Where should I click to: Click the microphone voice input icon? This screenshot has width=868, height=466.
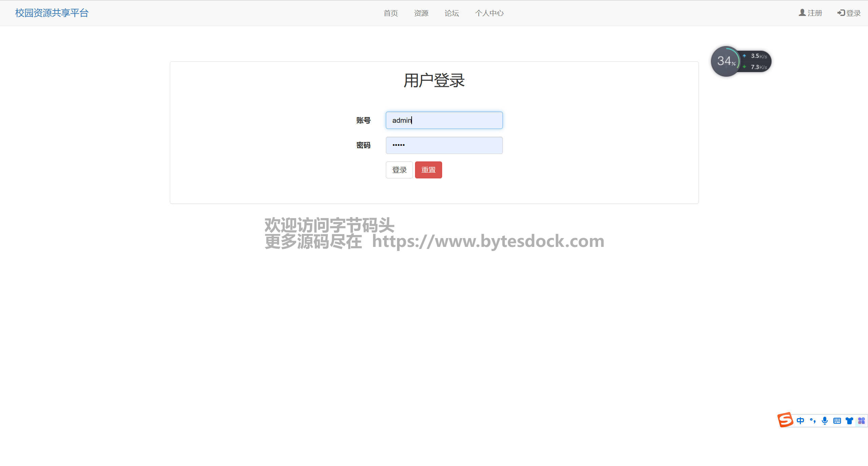pos(825,421)
